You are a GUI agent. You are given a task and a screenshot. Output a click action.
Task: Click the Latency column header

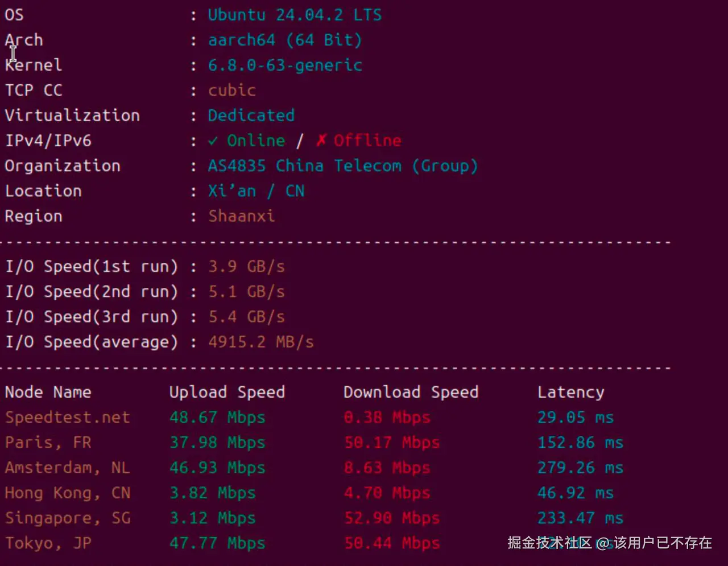coord(570,392)
